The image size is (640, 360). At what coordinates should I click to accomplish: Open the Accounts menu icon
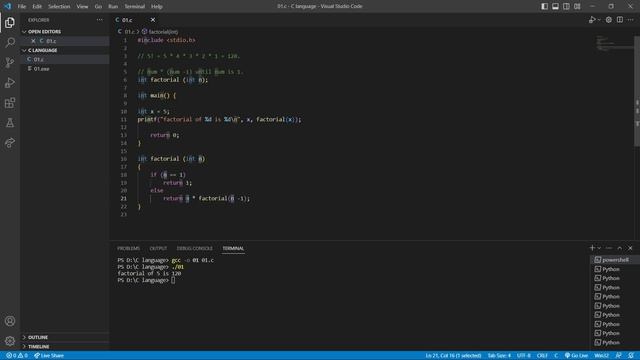tap(10, 321)
